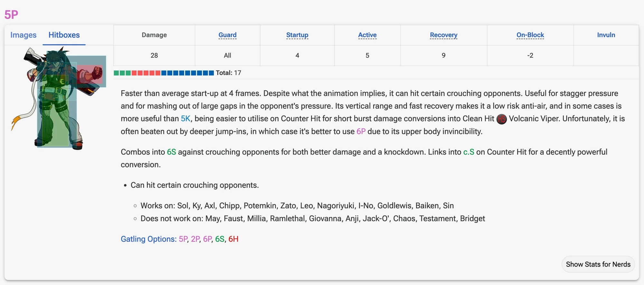The image size is (644, 285).
Task: Click the damage value 28
Action: tap(154, 55)
